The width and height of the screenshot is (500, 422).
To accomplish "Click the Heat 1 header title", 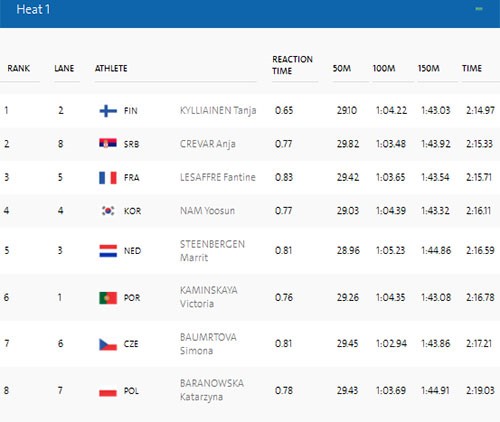I will [x=33, y=9].
